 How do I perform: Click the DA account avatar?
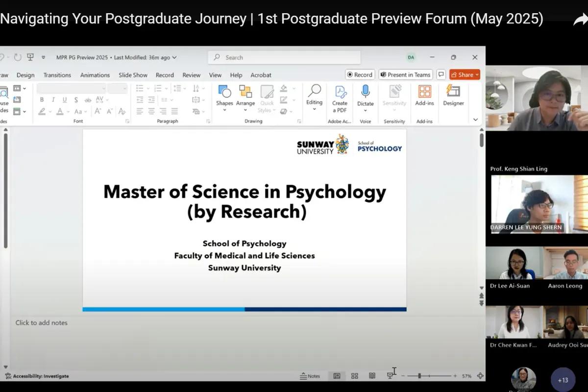pyautogui.click(x=411, y=57)
